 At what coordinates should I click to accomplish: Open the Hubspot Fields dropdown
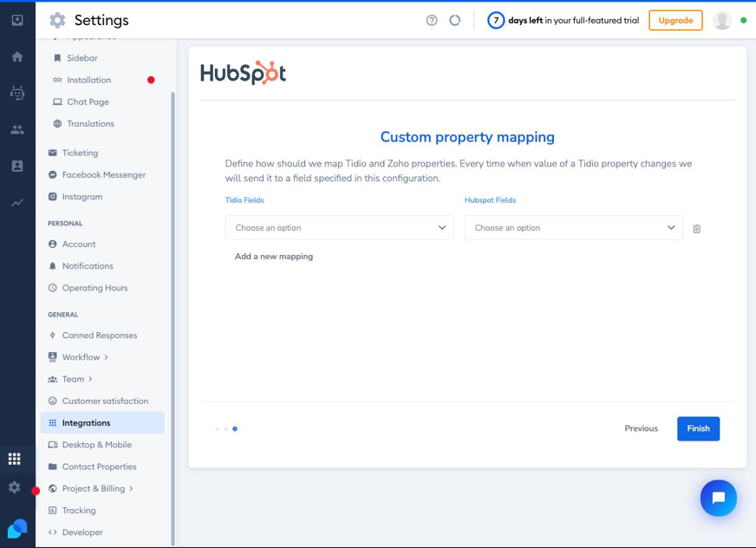574,228
